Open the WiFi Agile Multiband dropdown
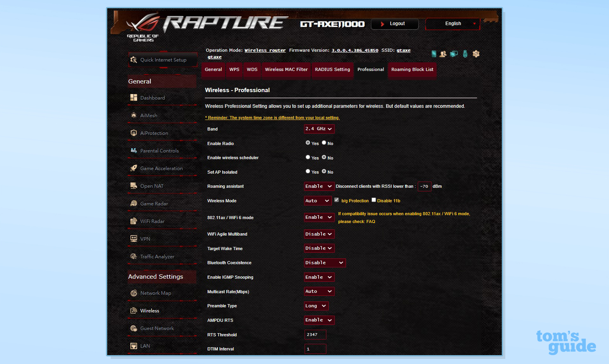 [x=319, y=234]
